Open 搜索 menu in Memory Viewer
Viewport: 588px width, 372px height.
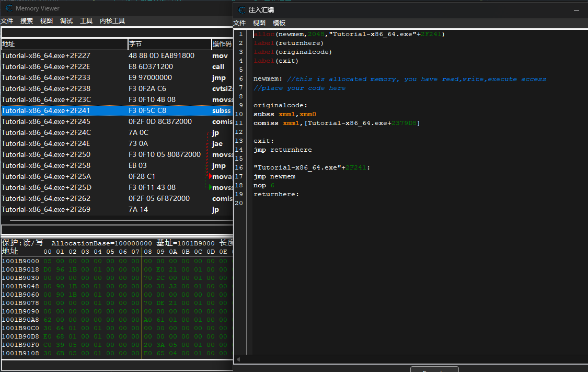(27, 21)
